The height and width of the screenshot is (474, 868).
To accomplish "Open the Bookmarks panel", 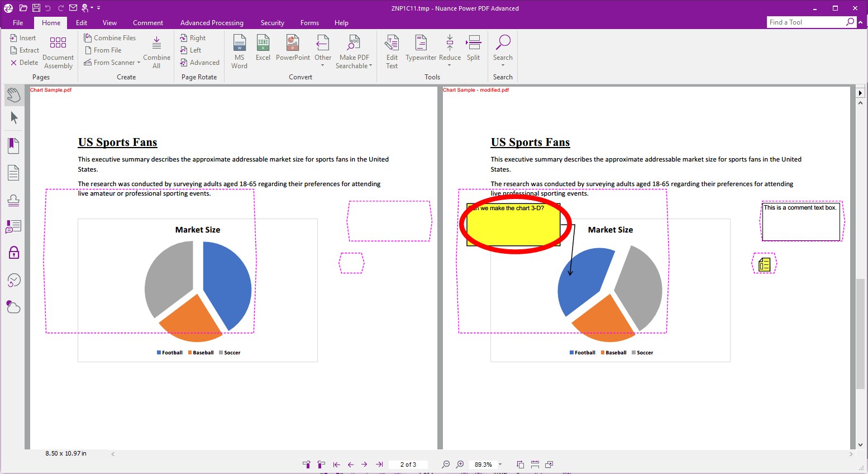I will pos(14,145).
